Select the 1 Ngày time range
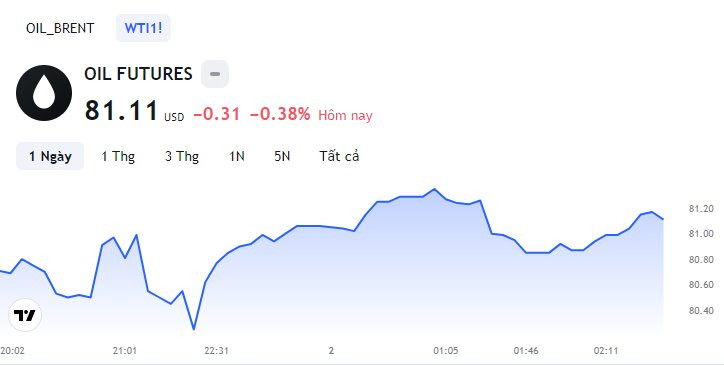Screen dimensions: 724x365 (x=50, y=156)
